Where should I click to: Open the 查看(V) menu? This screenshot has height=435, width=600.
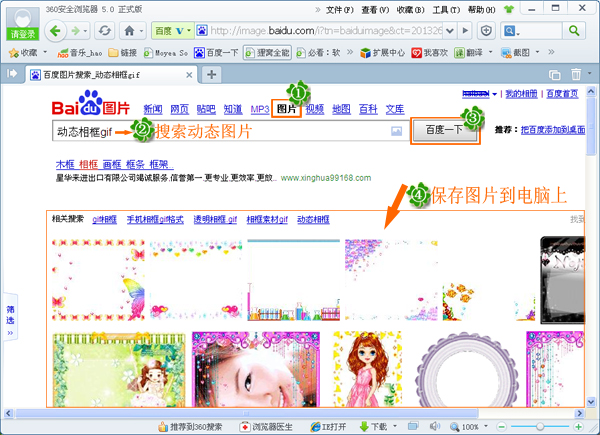[375, 10]
